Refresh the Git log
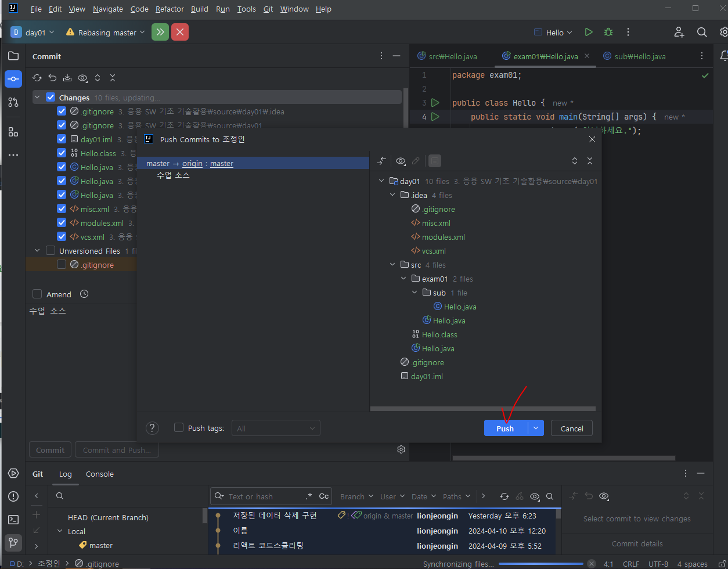The image size is (728, 569). coord(504,496)
